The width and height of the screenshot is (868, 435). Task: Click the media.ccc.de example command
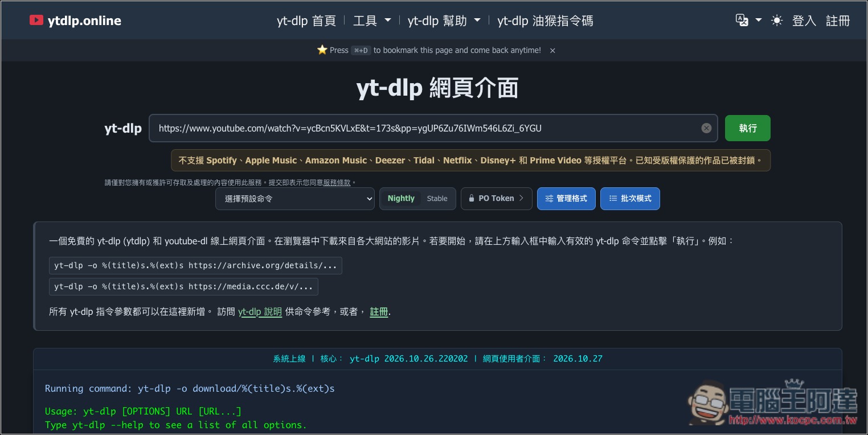(x=184, y=286)
